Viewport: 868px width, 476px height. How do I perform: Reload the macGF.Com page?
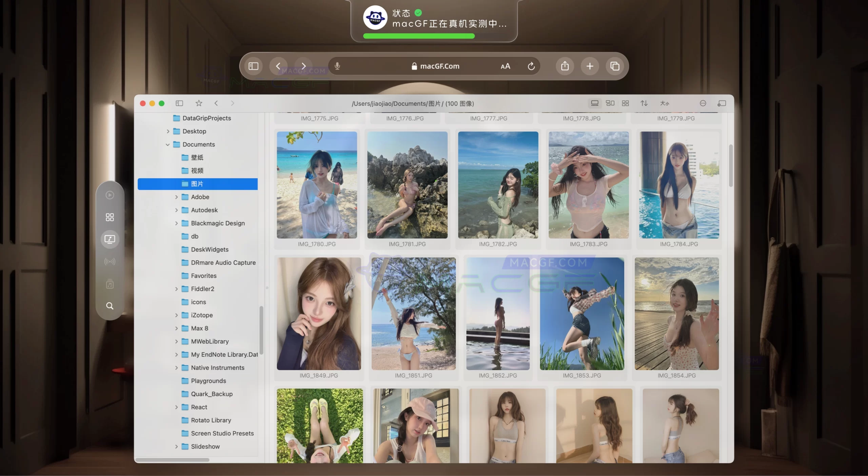coord(531,66)
